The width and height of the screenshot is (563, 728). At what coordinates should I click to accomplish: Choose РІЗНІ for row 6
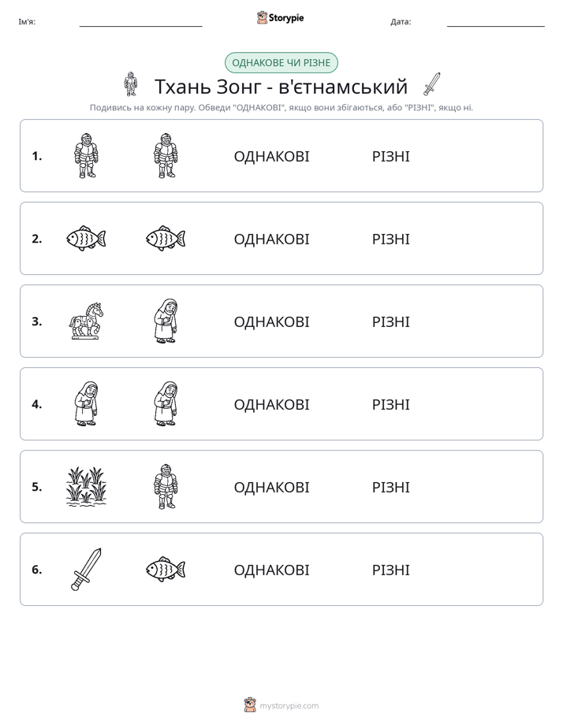click(390, 570)
